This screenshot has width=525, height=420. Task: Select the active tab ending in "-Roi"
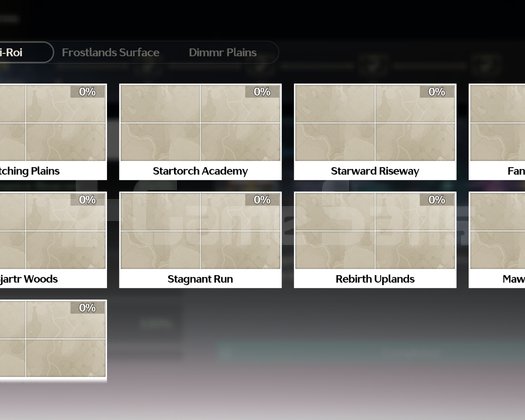26,52
